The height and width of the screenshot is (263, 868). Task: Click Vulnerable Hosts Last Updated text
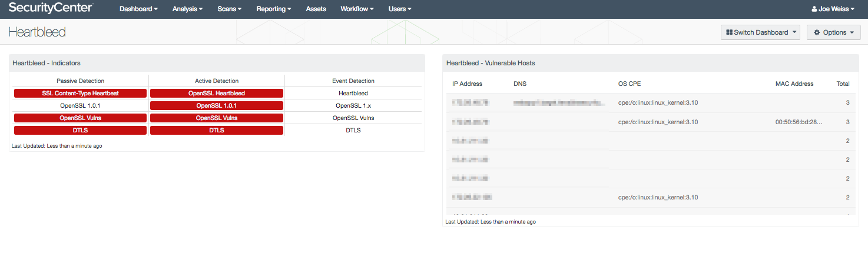pos(491,222)
